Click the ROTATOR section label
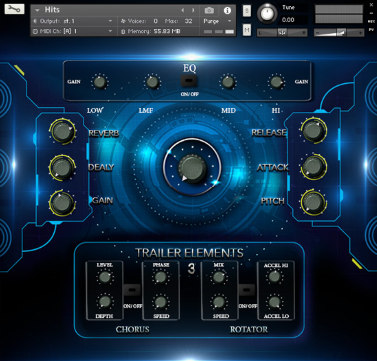The width and height of the screenshot is (377, 361). coord(249,329)
